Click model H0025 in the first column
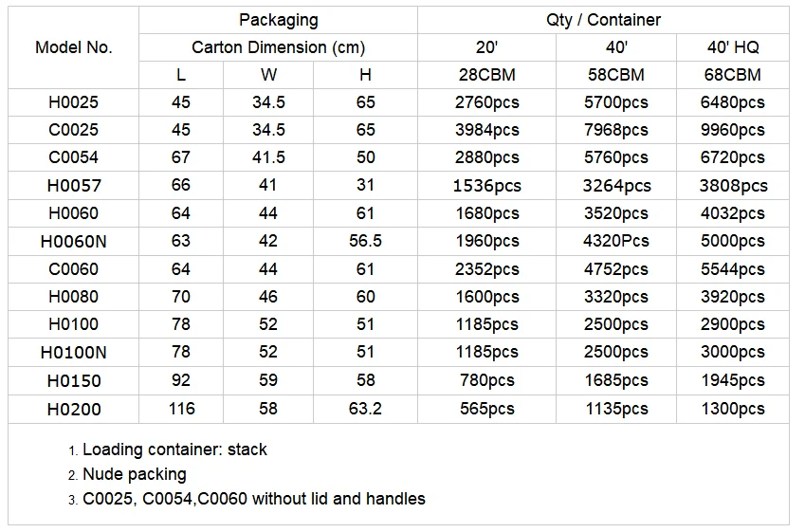The width and height of the screenshot is (805, 532). (74, 102)
